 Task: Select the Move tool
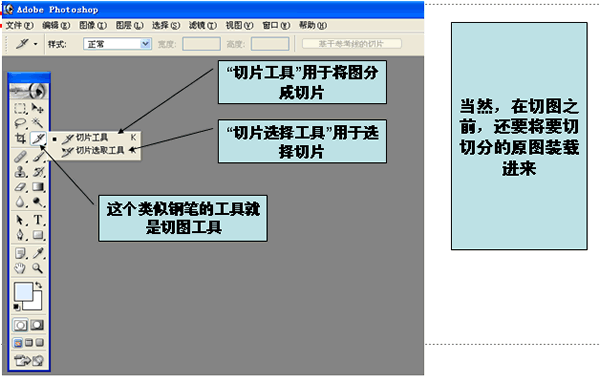pyautogui.click(x=38, y=109)
